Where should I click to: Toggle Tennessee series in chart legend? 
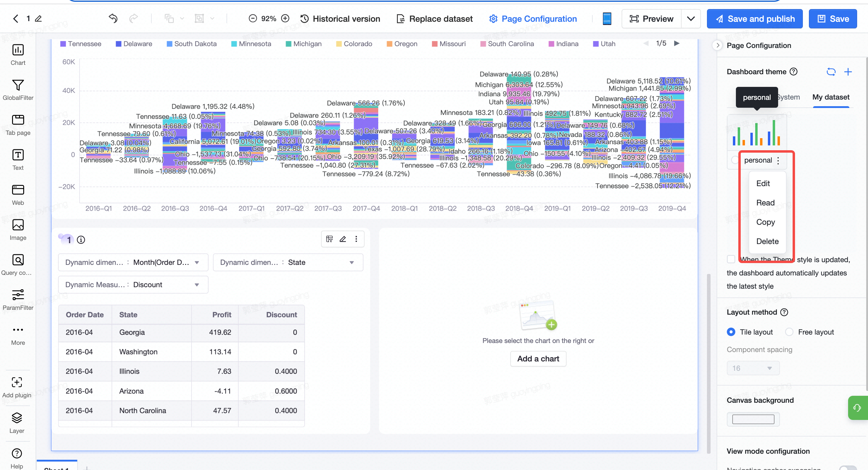(81, 44)
